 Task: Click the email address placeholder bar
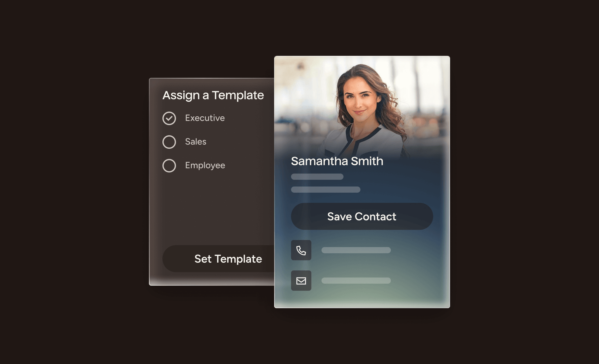click(x=356, y=281)
